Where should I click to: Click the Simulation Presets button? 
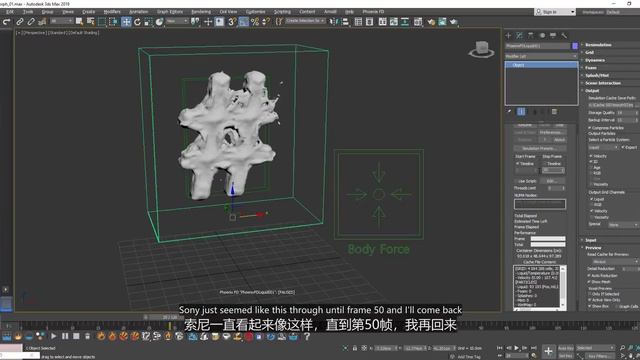(x=540, y=148)
